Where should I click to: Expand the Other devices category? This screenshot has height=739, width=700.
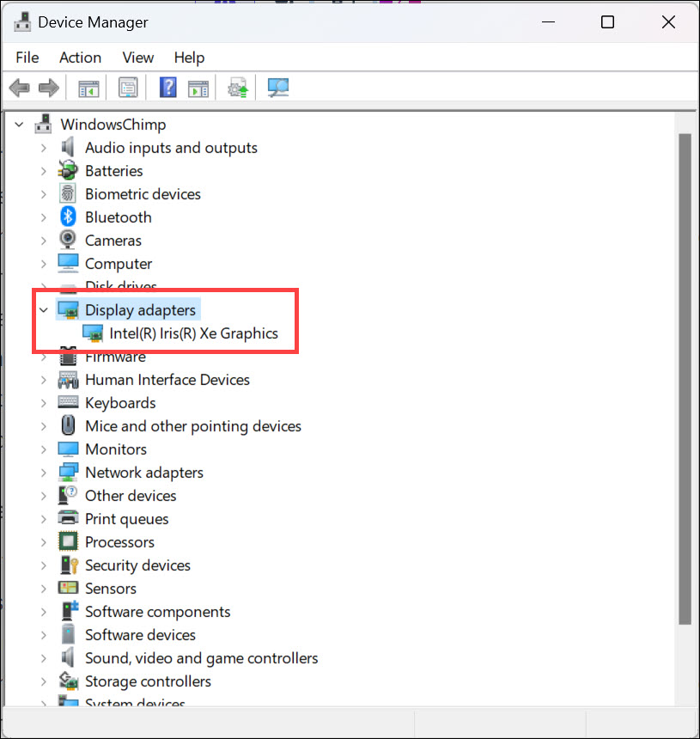click(x=43, y=496)
